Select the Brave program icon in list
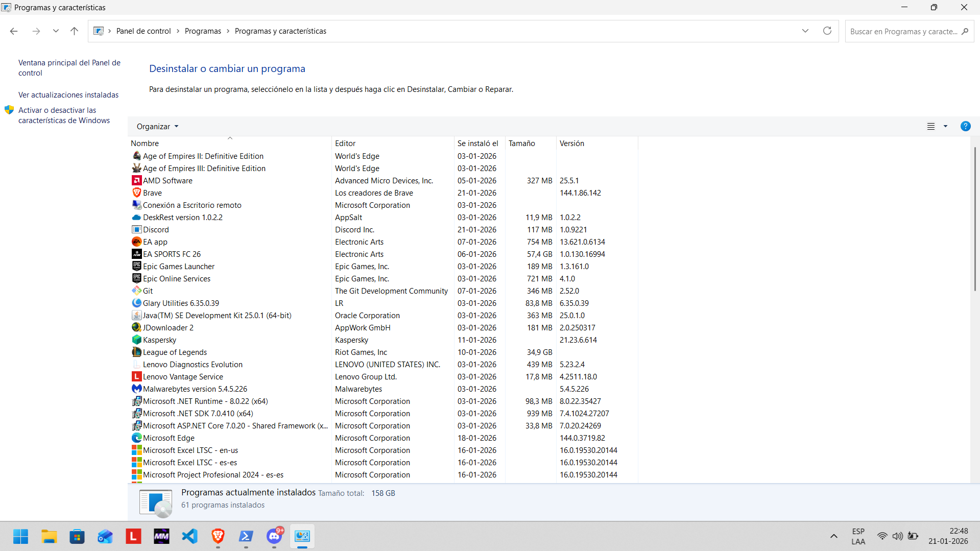 (x=136, y=193)
